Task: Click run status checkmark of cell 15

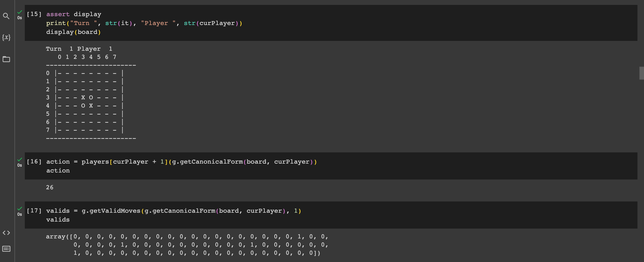Action: coord(20,12)
